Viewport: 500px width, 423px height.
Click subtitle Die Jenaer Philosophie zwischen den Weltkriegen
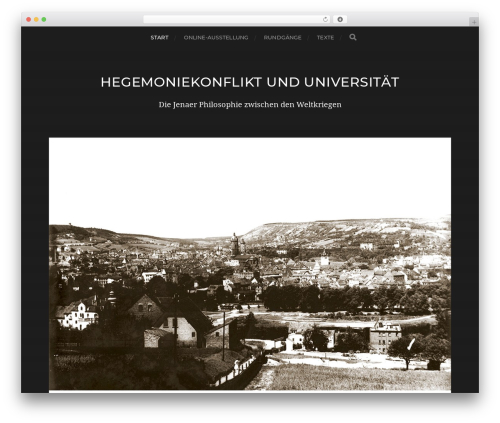click(x=250, y=105)
